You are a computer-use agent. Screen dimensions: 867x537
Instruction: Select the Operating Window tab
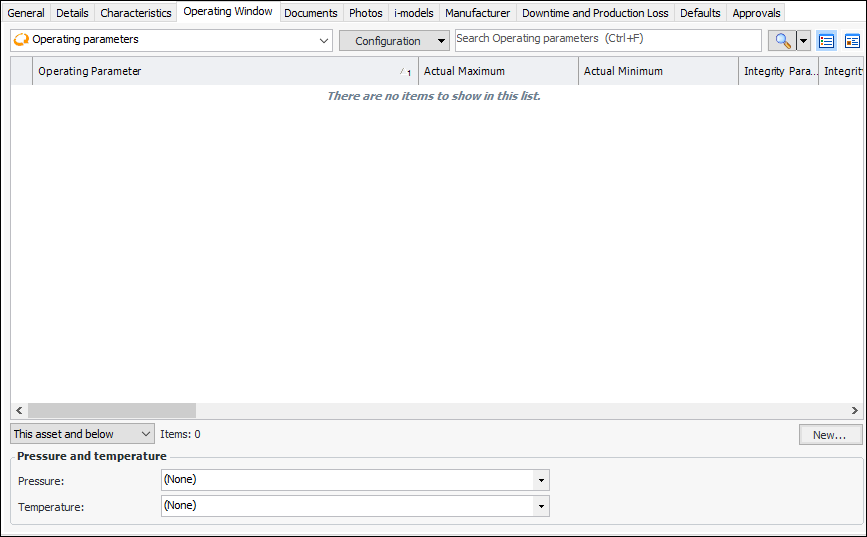pyautogui.click(x=228, y=11)
